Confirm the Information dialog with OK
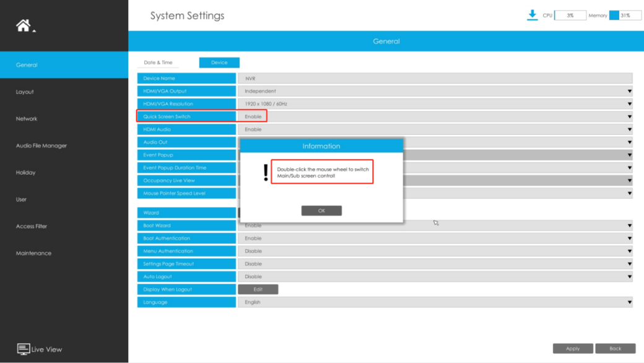Screen dimensions: 644x363 [x=321, y=211]
